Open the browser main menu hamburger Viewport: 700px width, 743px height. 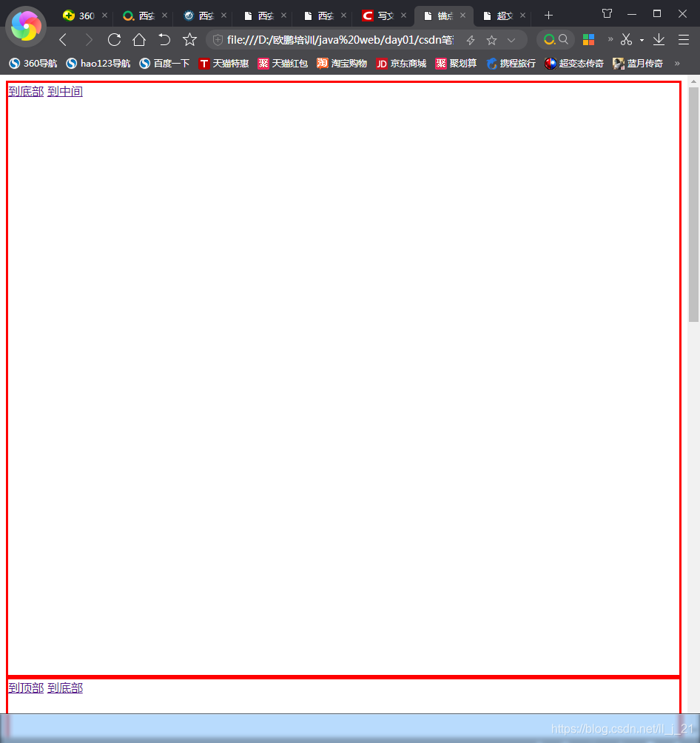point(684,40)
